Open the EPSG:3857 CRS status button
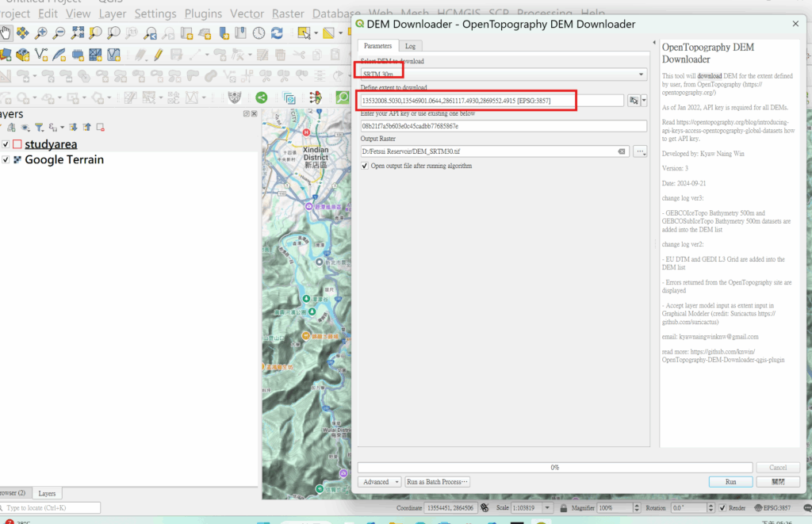This screenshot has width=812, height=524. pyautogui.click(x=772, y=508)
